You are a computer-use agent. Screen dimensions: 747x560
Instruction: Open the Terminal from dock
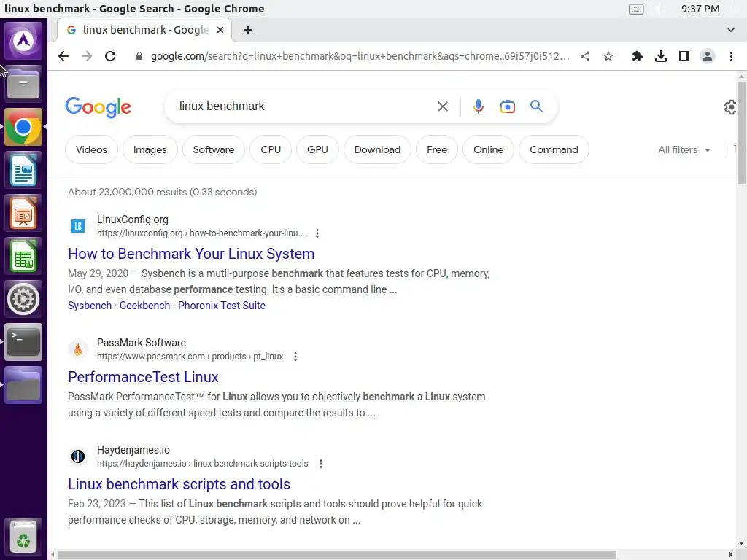coord(23,342)
